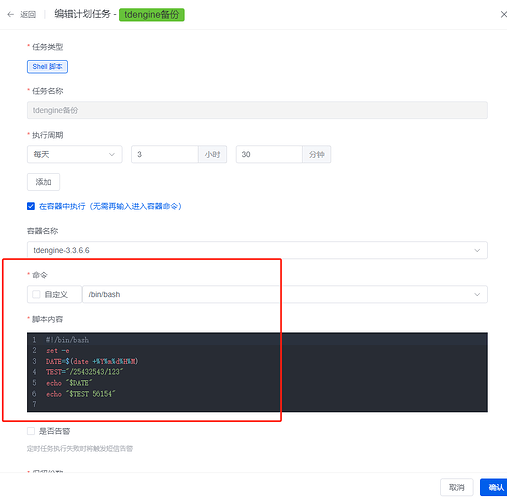The height and width of the screenshot is (500, 507).
Task: Open the 每天 execution period dropdown
Action: 75,154
